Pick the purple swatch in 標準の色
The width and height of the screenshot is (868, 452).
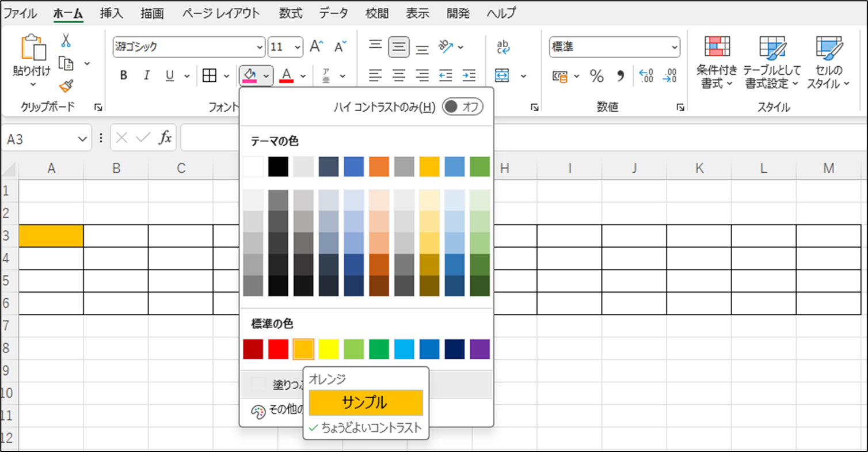[x=480, y=349]
